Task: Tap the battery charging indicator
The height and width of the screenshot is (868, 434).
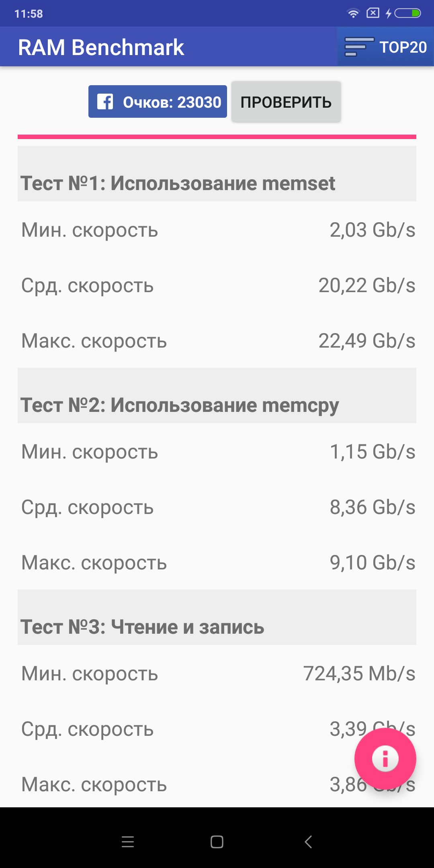Action: tap(403, 13)
